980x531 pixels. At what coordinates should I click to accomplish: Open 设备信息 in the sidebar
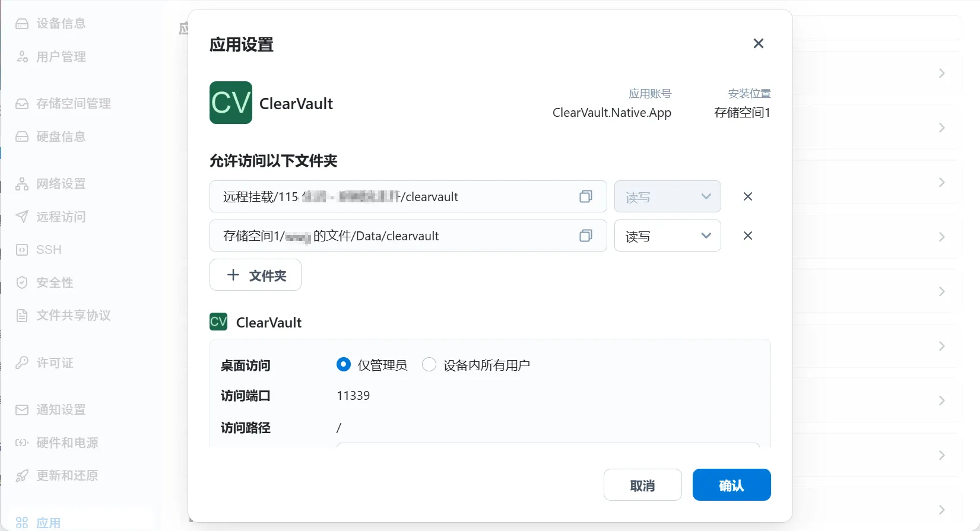[61, 24]
